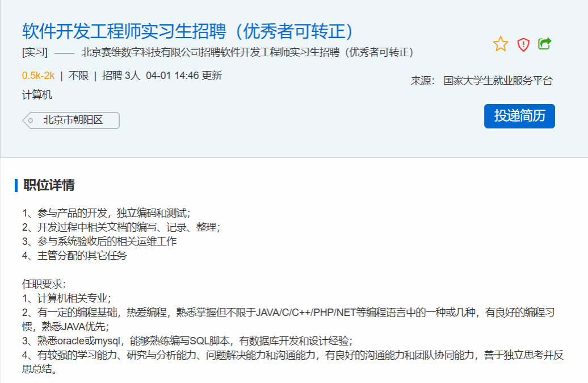Click the company name 北京赛维数字科技有限公司
The image size is (588, 383).
pos(141,53)
